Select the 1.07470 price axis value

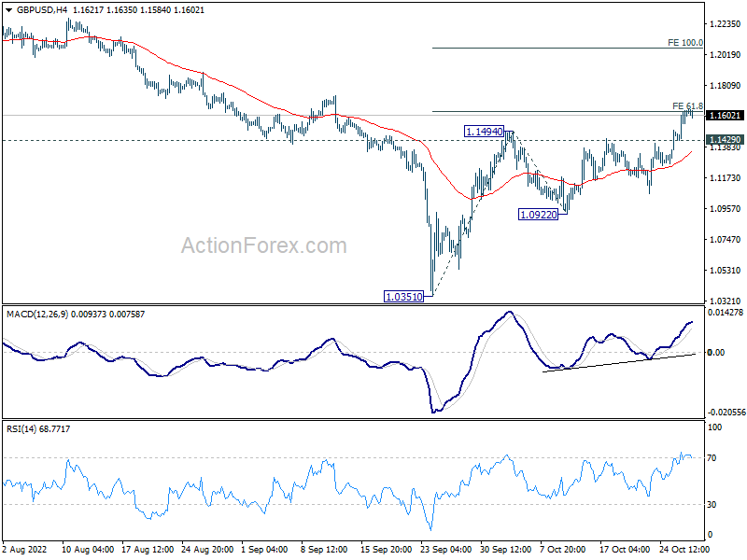pyautogui.click(x=726, y=240)
